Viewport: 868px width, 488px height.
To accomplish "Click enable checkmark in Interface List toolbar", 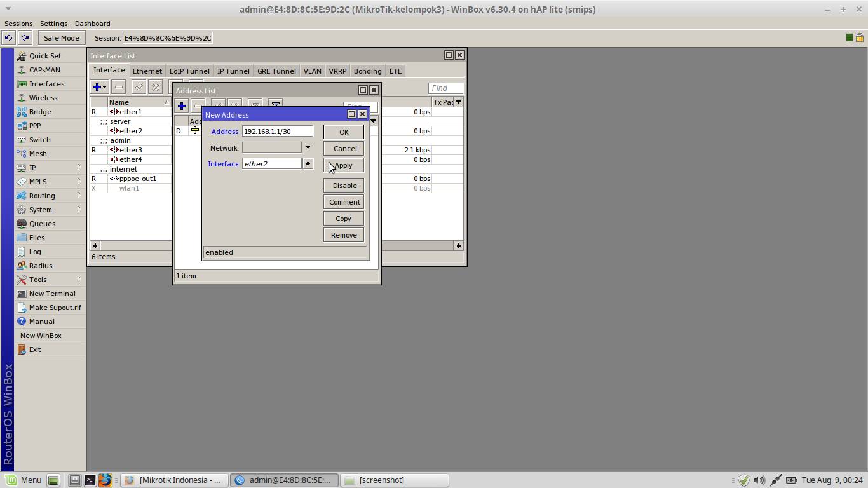I will 139,87.
